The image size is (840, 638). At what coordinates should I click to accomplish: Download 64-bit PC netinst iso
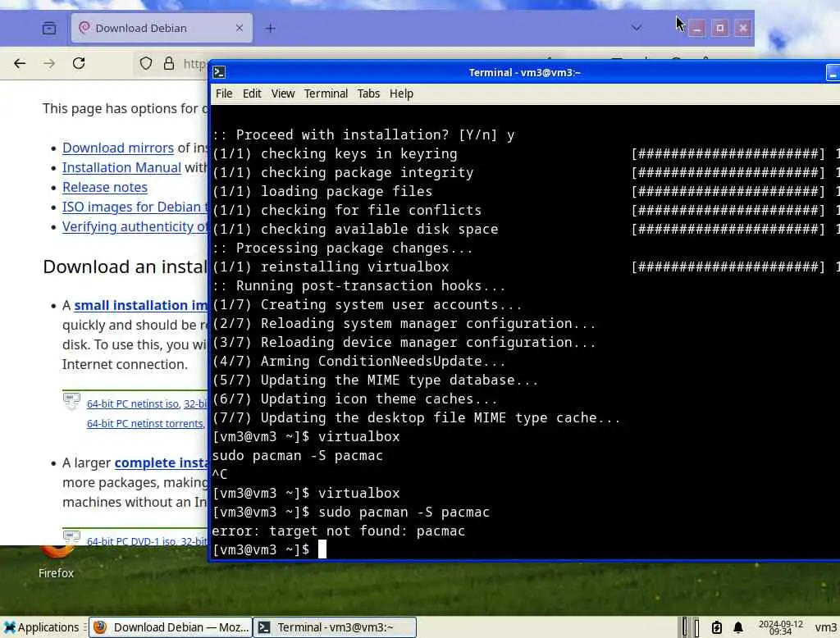click(x=133, y=404)
